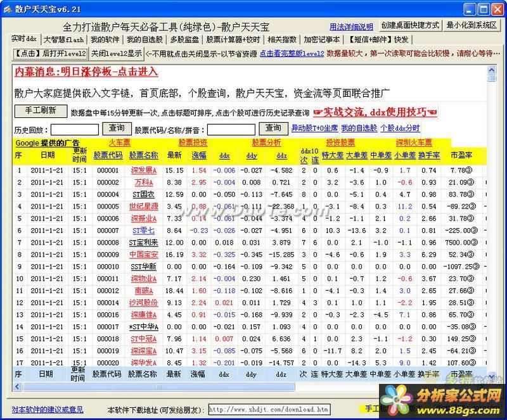The width and height of the screenshot is (507, 420).
Task: Open 内幕消息:明日涨停板 link
Action: pos(86,72)
